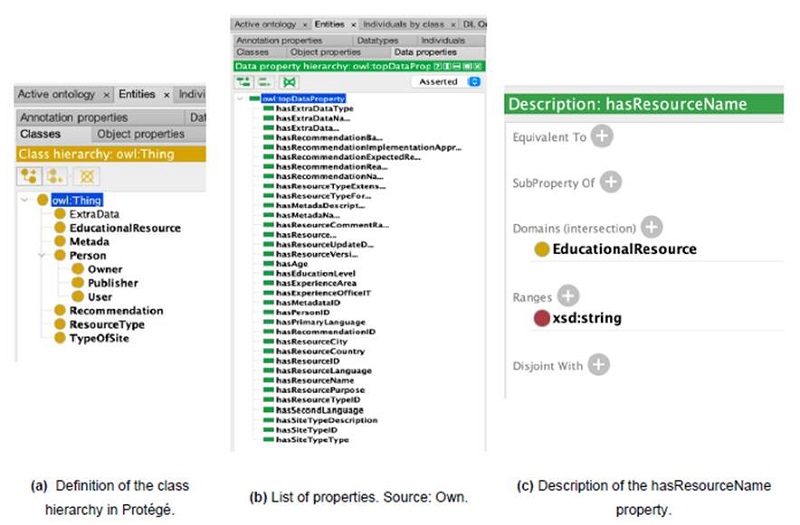The height and width of the screenshot is (525, 800).
Task: Select Data properties tab
Action: coord(426,52)
